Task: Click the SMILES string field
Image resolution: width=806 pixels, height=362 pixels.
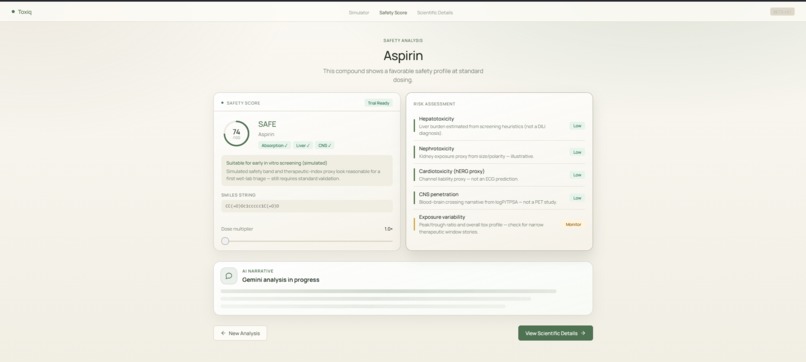Action: coord(307,206)
